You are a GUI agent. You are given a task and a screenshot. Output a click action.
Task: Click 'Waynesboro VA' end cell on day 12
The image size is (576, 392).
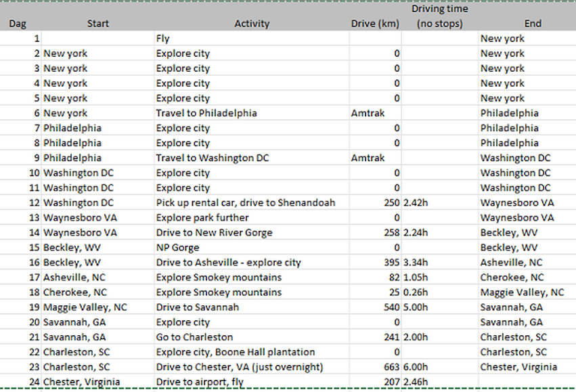coord(527,203)
